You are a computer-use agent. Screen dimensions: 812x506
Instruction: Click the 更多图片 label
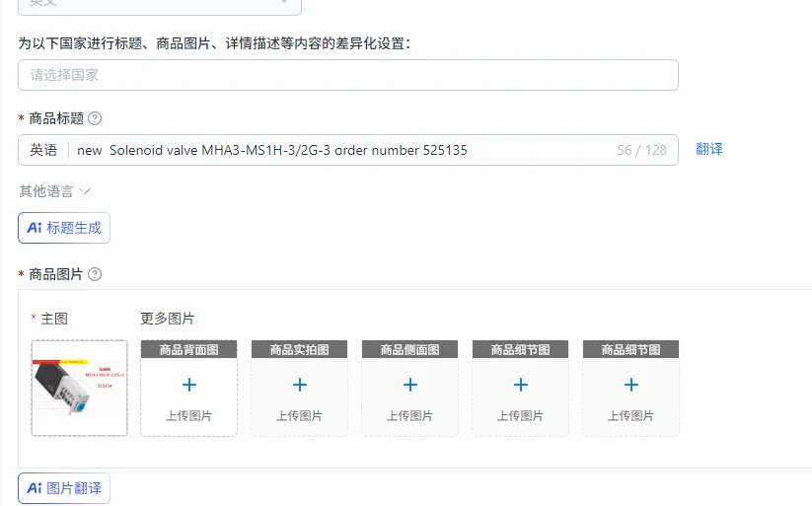(x=168, y=319)
